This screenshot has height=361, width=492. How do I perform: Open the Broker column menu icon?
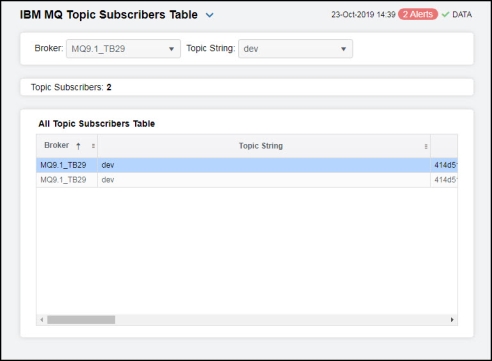[x=93, y=146]
